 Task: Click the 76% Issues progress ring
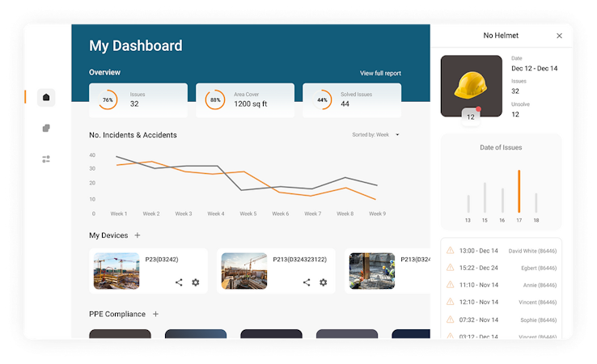108,99
